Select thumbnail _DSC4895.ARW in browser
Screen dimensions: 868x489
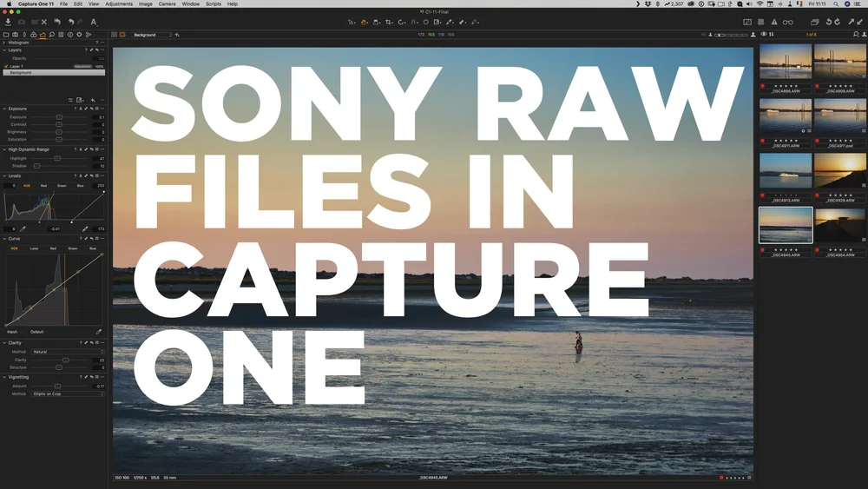pyautogui.click(x=786, y=62)
